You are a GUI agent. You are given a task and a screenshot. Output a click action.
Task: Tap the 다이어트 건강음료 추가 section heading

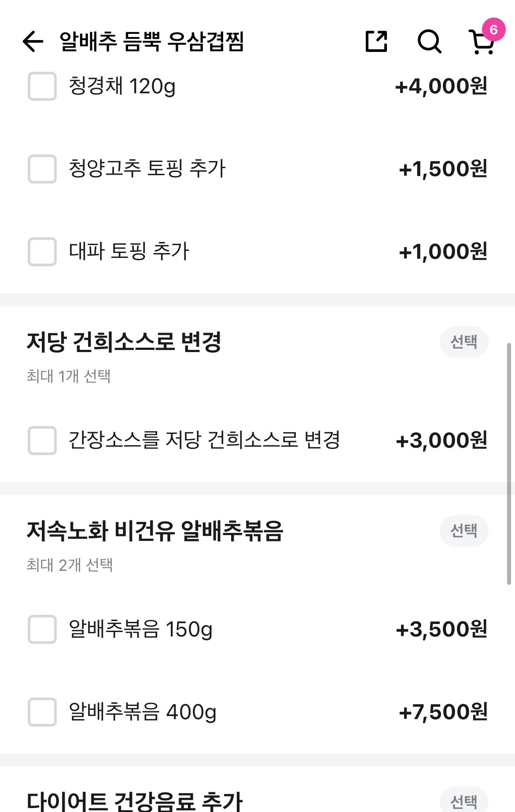pyautogui.click(x=134, y=801)
